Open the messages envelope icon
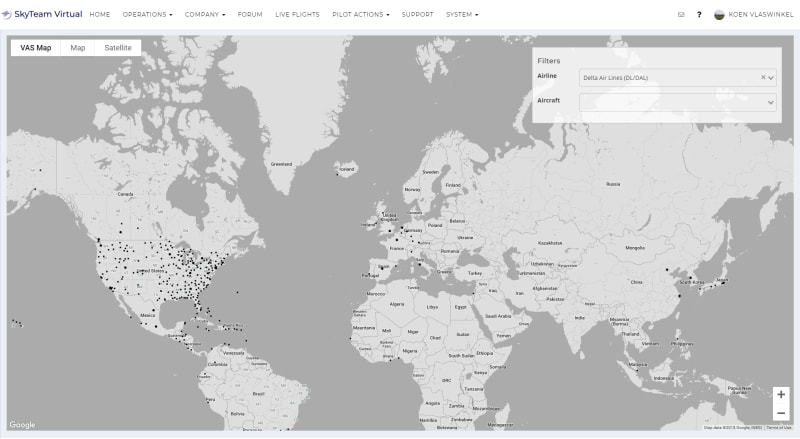 click(x=681, y=15)
